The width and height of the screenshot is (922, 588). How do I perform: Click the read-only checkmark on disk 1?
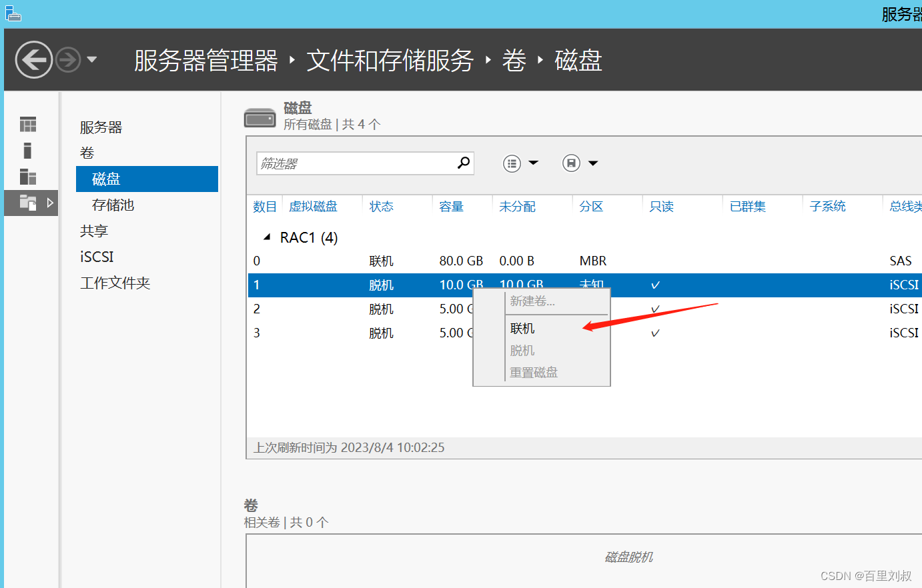(x=655, y=285)
